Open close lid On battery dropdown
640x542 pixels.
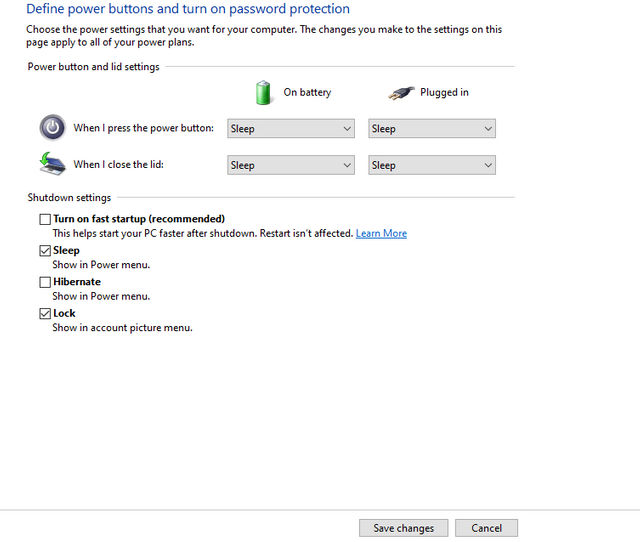(x=291, y=165)
